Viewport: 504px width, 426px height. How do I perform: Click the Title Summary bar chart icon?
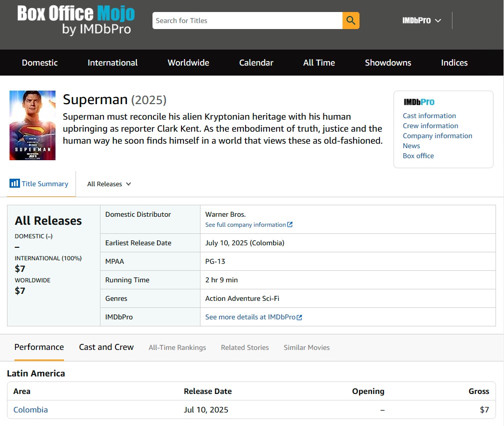[x=14, y=183]
